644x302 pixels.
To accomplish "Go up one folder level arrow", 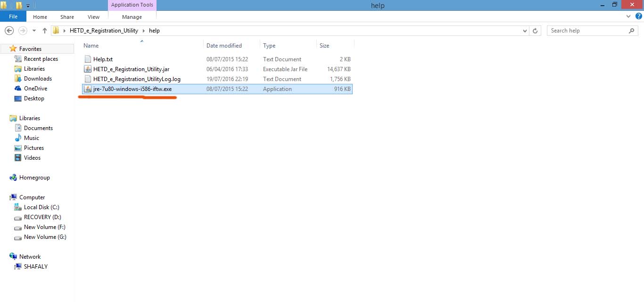I will click(45, 31).
